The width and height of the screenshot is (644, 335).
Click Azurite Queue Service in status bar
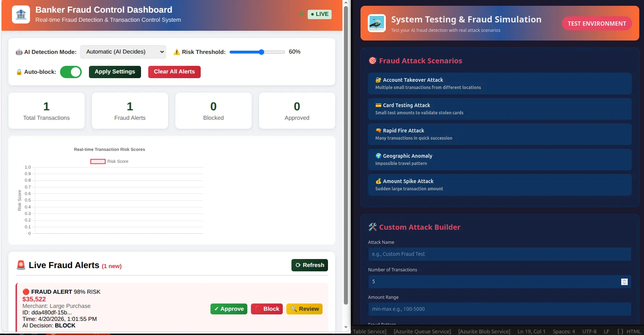click(x=422, y=331)
